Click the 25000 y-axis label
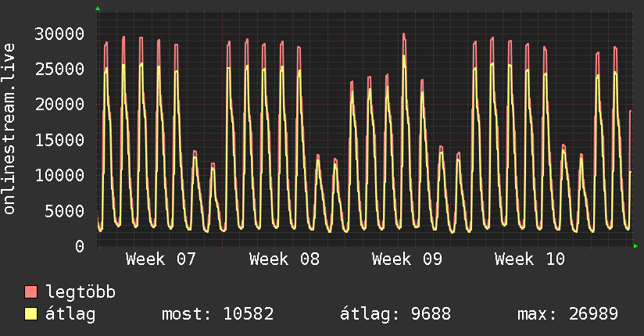644x336 pixels. (x=59, y=69)
